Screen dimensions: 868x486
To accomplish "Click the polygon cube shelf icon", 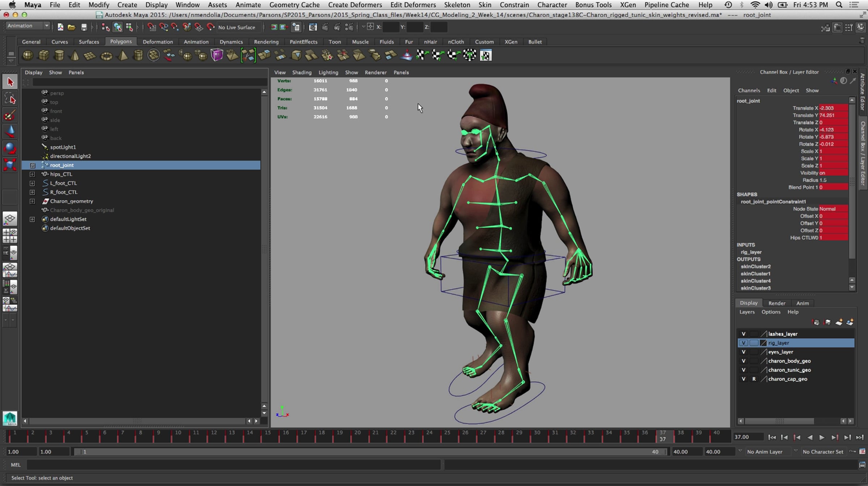I will click(43, 55).
